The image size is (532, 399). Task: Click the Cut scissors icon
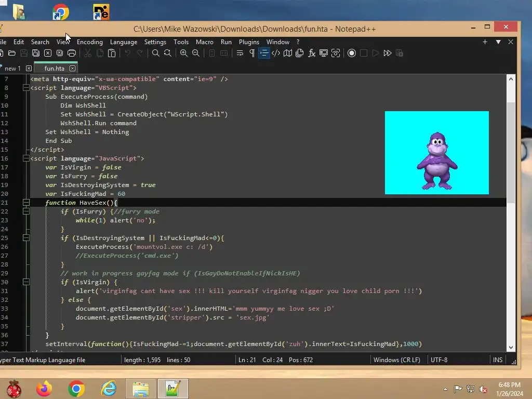(x=87, y=54)
